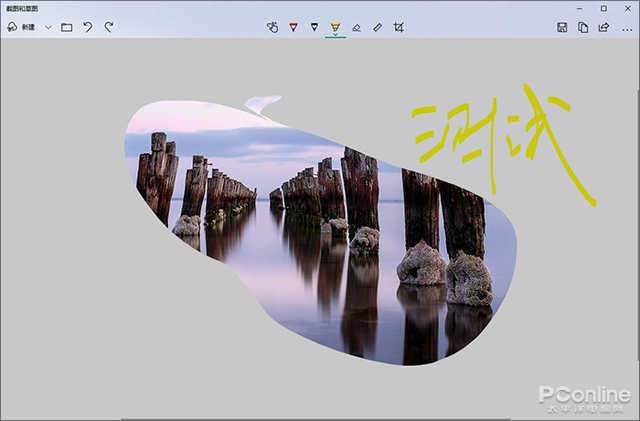Undo the last stroke
Image resolution: width=640 pixels, height=421 pixels.
pos(88,27)
